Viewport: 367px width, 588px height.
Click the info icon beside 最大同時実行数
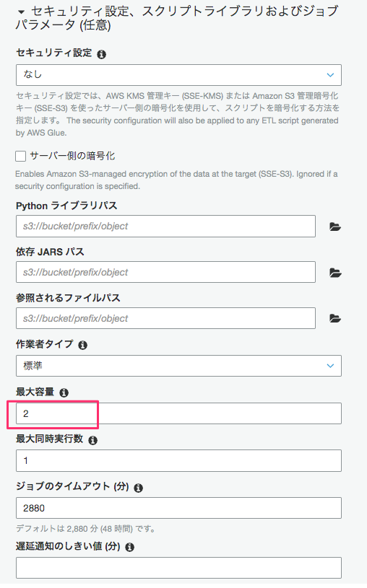92,440
